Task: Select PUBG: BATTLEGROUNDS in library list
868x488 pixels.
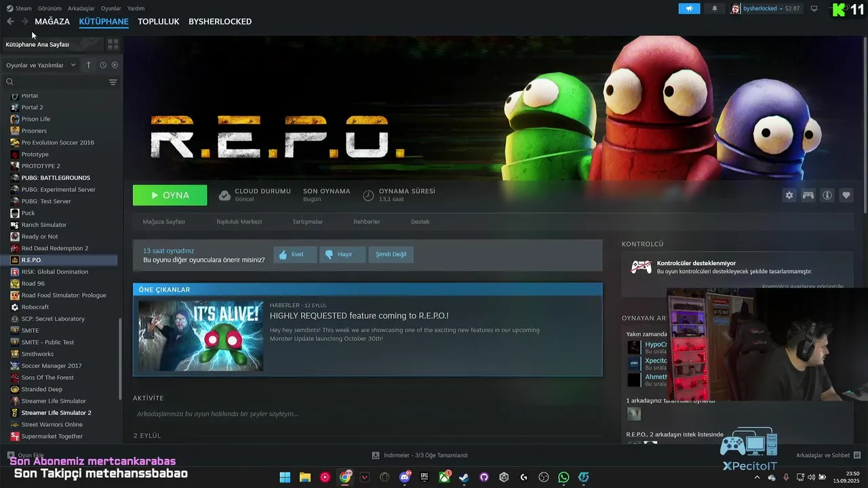Action: pos(56,178)
